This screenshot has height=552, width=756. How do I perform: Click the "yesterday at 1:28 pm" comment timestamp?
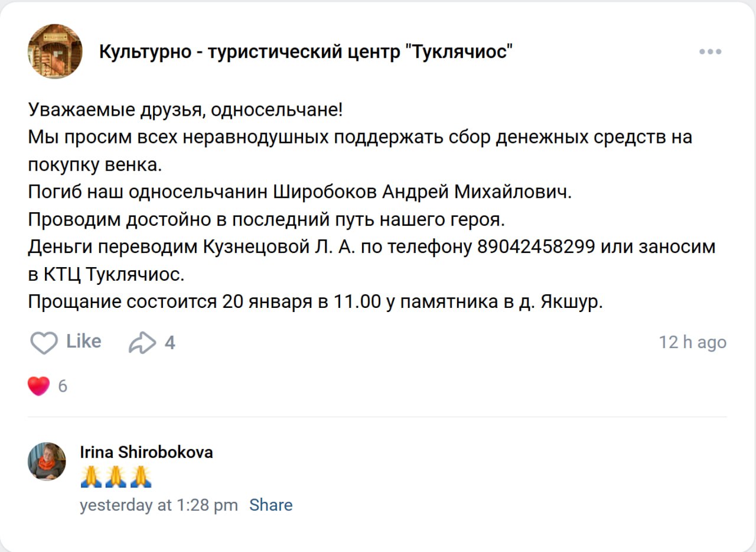coord(159,505)
